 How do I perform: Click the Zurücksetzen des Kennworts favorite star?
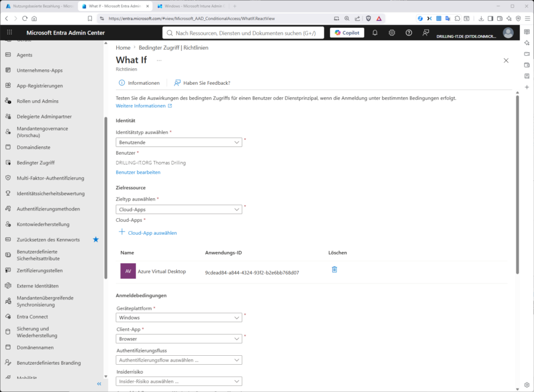coord(96,240)
